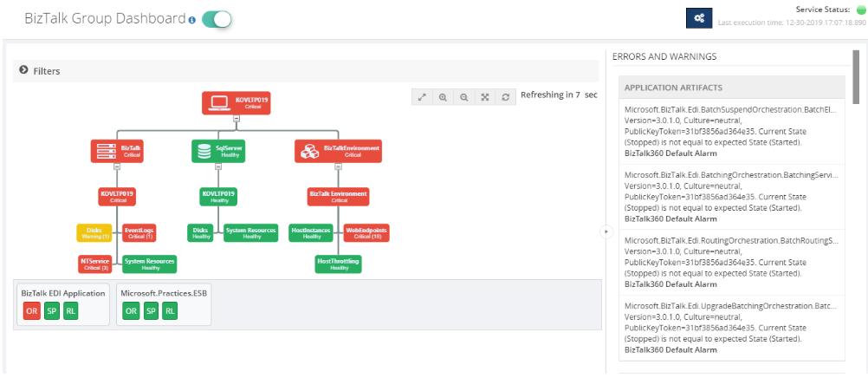Click the Refreshing countdown text
Image resolution: width=868 pixels, height=378 pixels.
(x=559, y=94)
